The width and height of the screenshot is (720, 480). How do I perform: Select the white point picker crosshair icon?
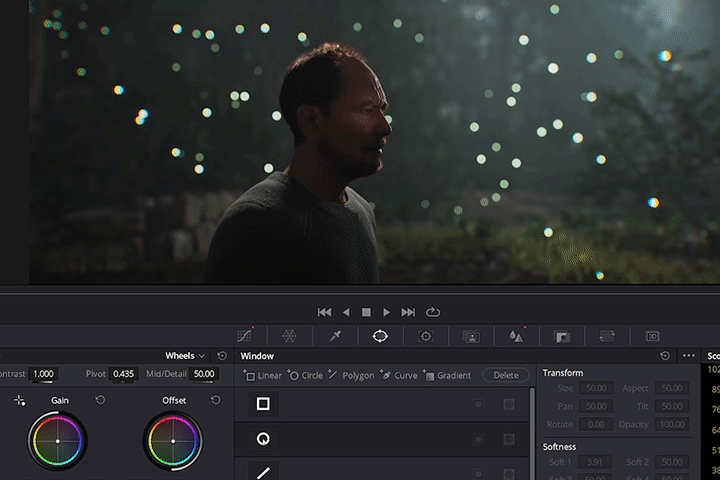pos(20,401)
